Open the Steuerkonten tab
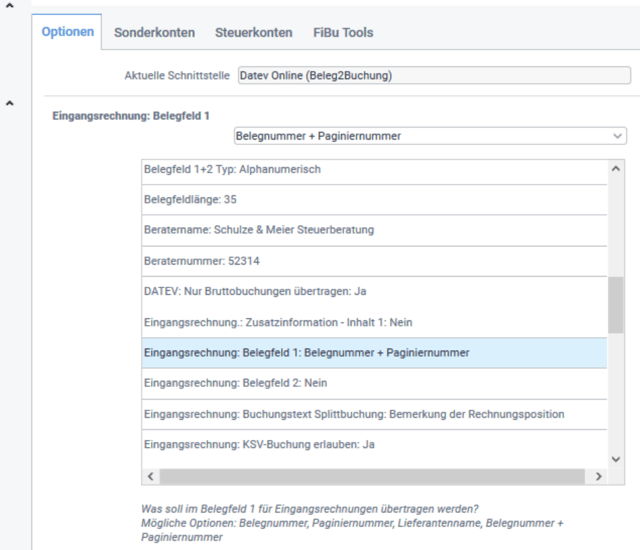The height and width of the screenshot is (550, 640). click(x=253, y=32)
